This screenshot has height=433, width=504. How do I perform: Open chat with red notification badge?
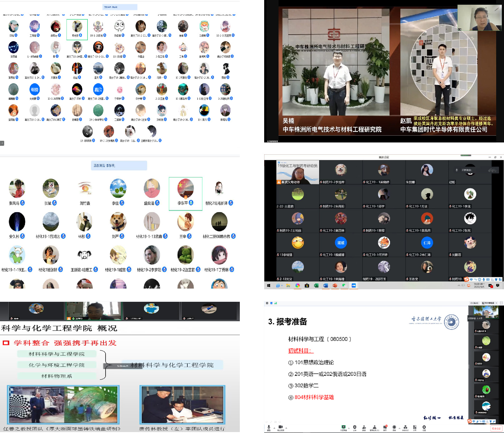tap(385, 427)
